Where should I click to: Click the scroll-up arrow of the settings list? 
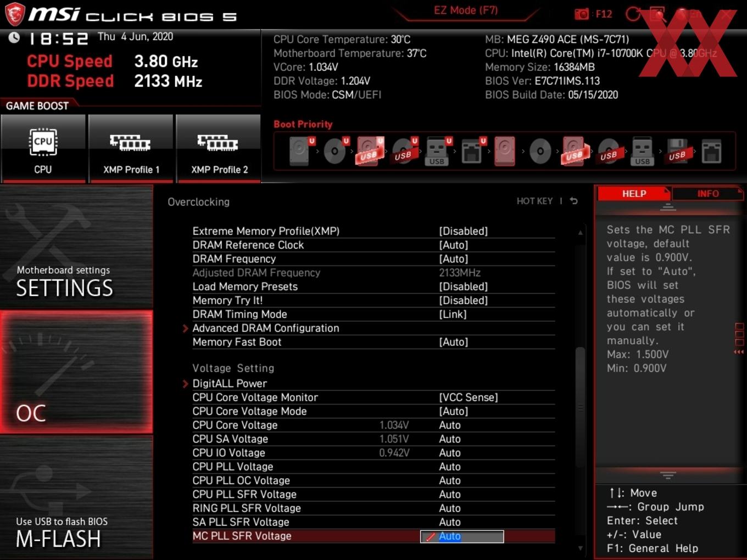pos(580,233)
